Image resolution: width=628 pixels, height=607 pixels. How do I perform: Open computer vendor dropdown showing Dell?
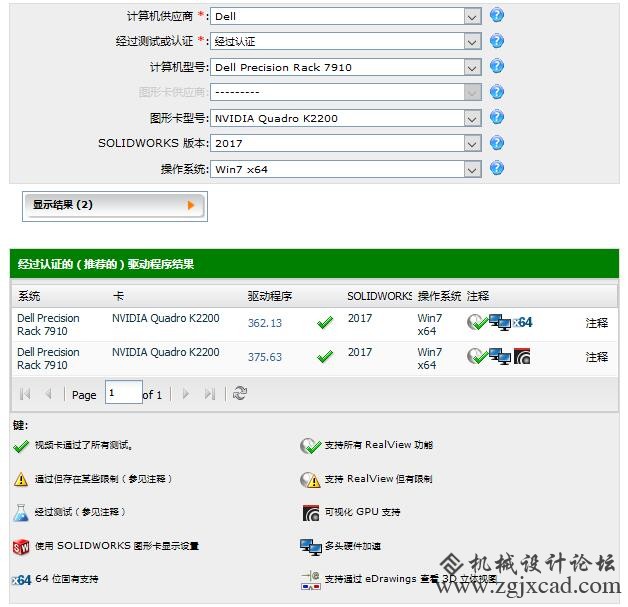pyautogui.click(x=346, y=16)
